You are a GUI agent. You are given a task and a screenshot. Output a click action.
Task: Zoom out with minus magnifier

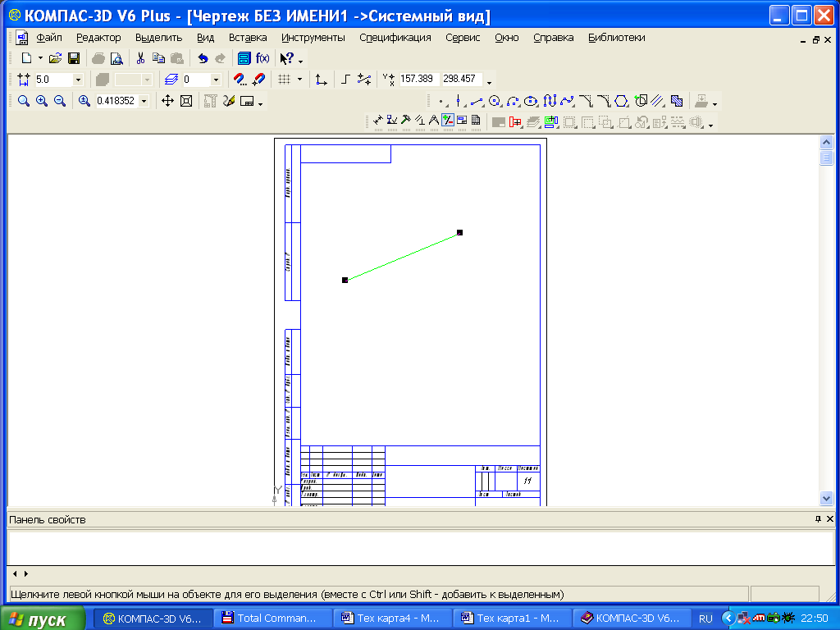click(x=60, y=101)
